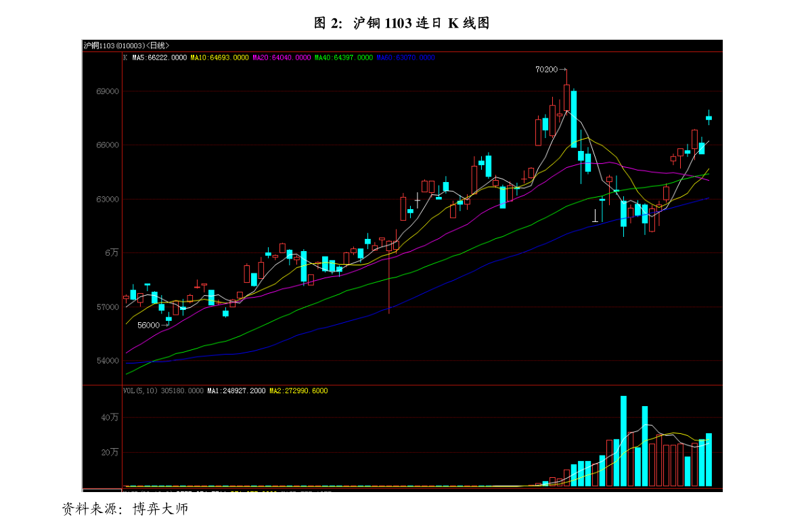806x532 pixels.
Task: Select the MA5 white indicator label
Action: (x=159, y=58)
